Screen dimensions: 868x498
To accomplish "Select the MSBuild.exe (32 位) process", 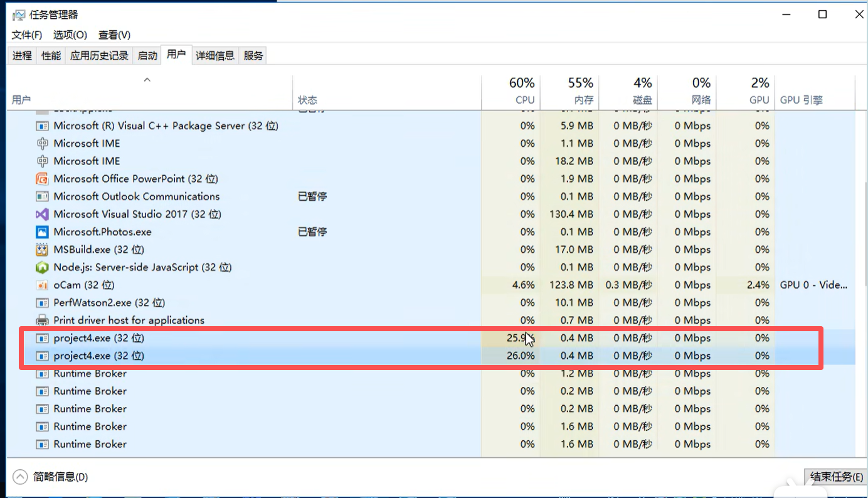I will 431,250.
